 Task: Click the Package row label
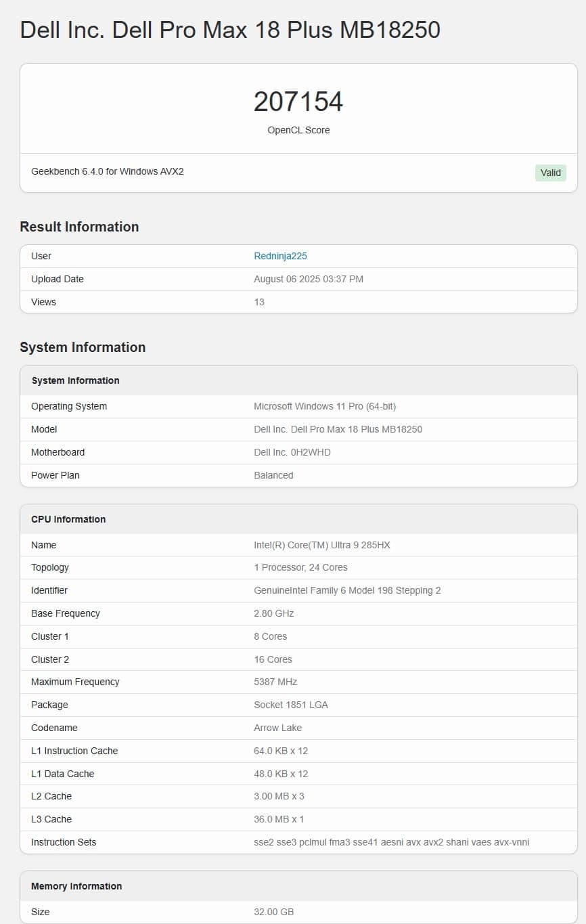point(49,705)
